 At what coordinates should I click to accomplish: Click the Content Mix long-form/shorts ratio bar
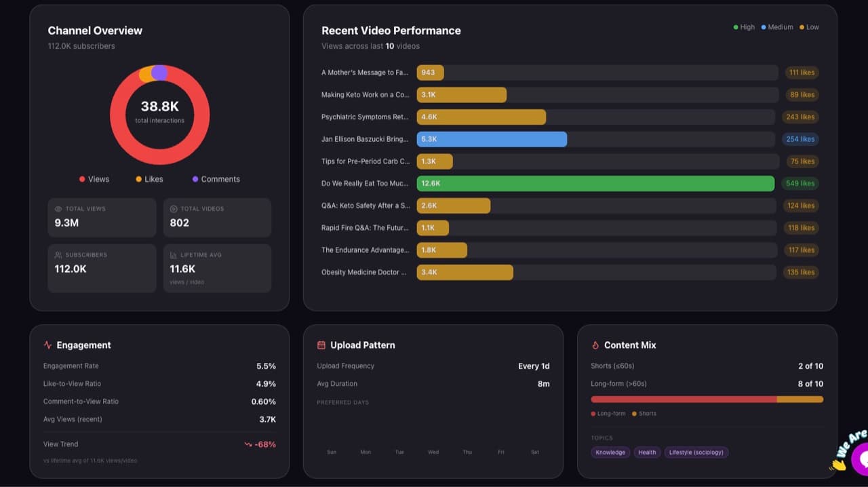pyautogui.click(x=707, y=400)
